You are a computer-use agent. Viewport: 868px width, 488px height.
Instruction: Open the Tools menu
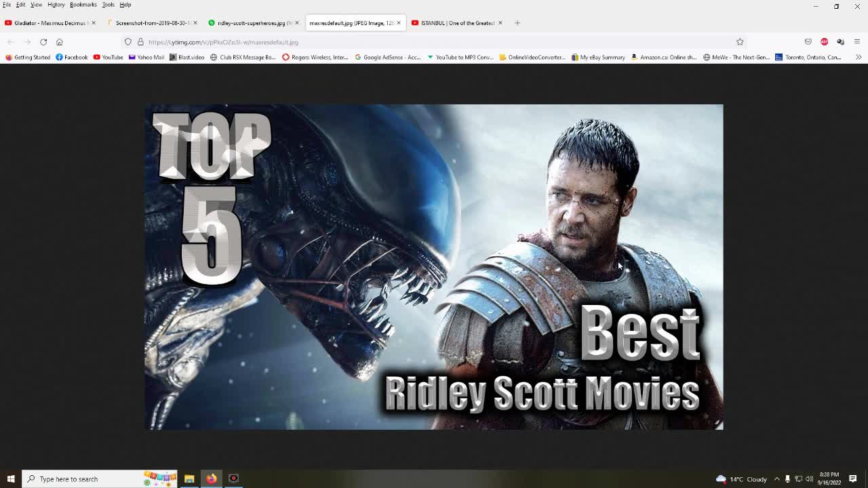point(108,5)
